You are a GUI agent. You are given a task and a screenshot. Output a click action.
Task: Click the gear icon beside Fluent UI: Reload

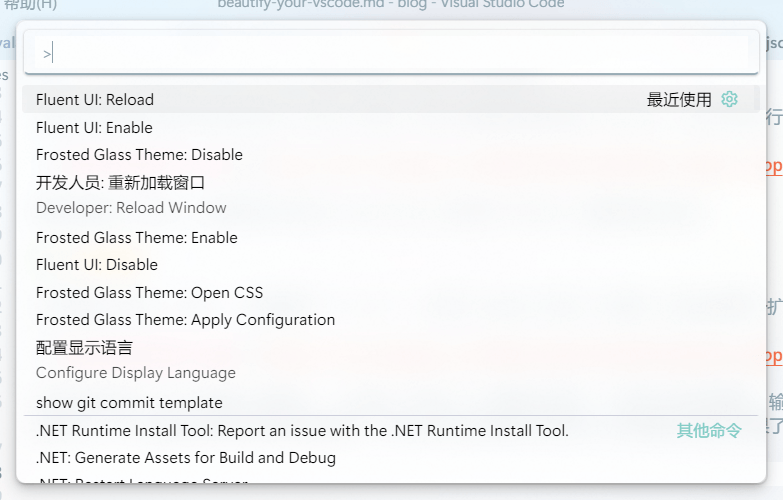pyautogui.click(x=729, y=99)
